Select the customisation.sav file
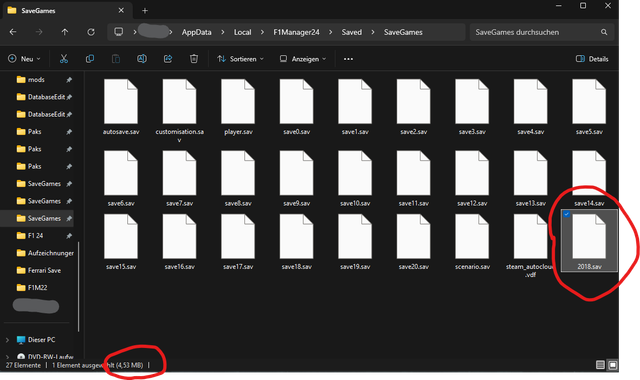The width and height of the screenshot is (640, 380). [x=180, y=111]
